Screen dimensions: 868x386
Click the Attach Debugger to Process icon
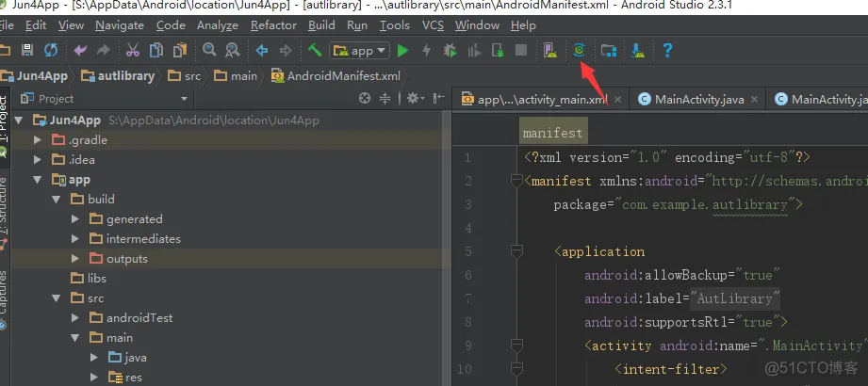[x=497, y=51]
